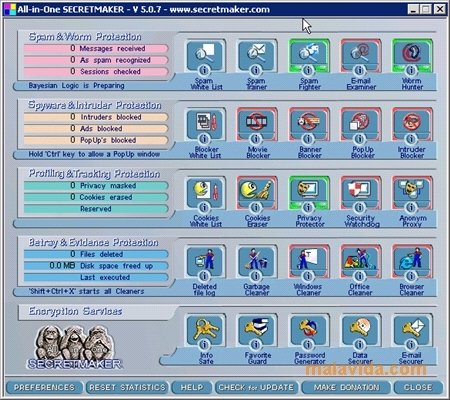Click info badge under Intruder Blocker
450x400 pixels.
click(x=411, y=139)
